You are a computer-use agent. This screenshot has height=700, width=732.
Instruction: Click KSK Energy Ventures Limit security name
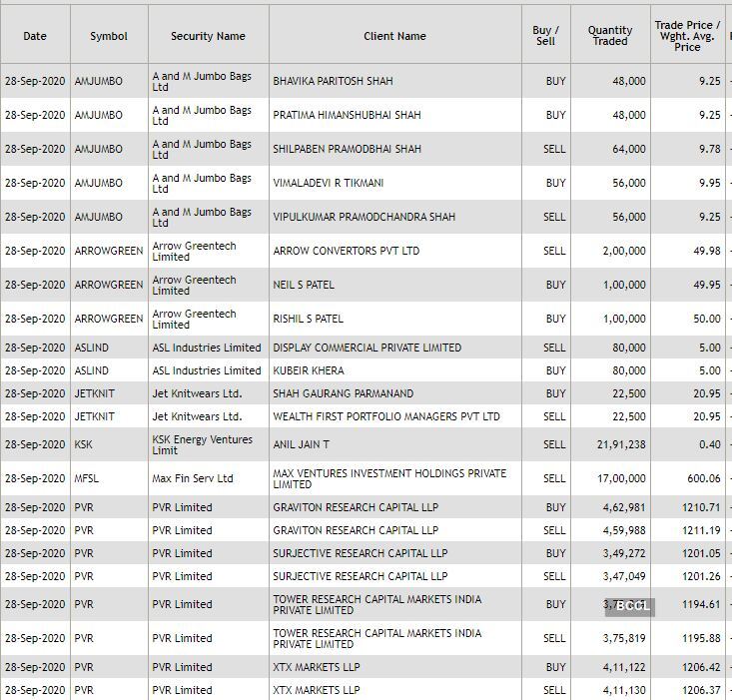point(202,444)
